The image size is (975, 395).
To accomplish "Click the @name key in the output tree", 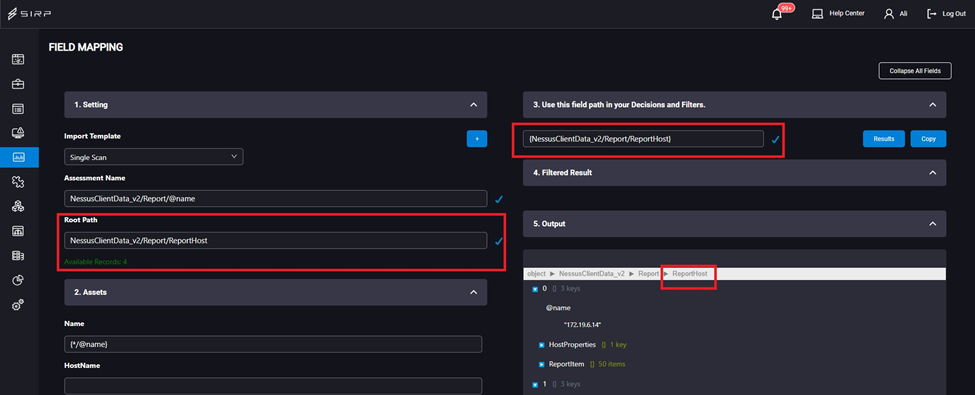I will point(558,308).
